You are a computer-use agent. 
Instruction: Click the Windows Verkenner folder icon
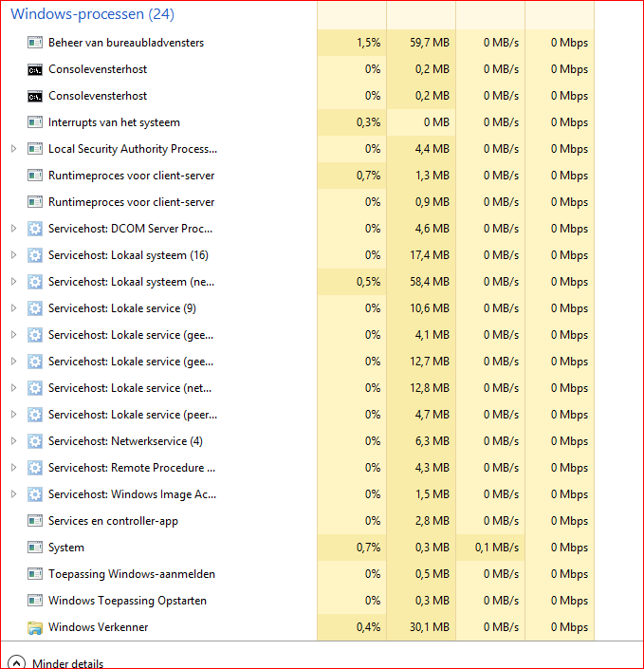35,627
